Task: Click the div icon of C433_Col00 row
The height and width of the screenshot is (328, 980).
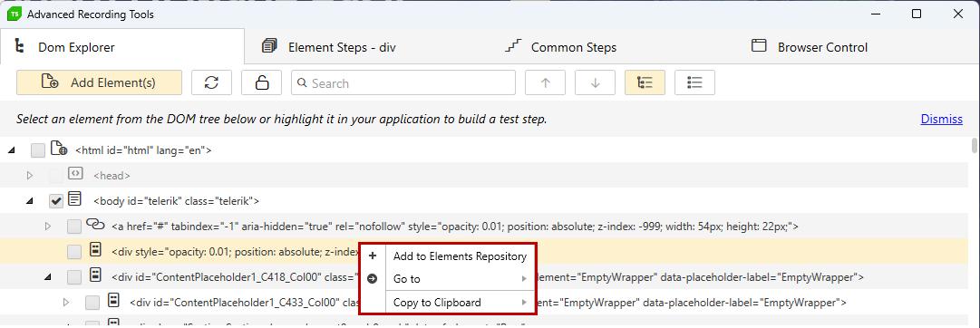Action: [x=113, y=301]
